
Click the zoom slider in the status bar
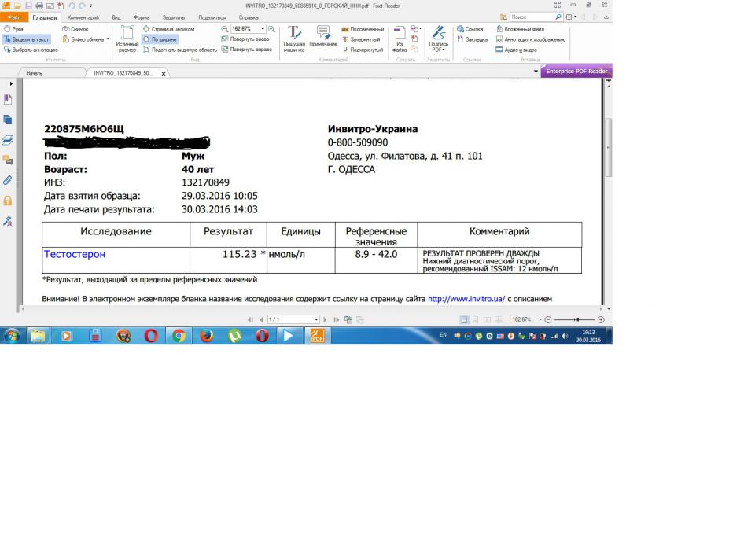coord(578,319)
